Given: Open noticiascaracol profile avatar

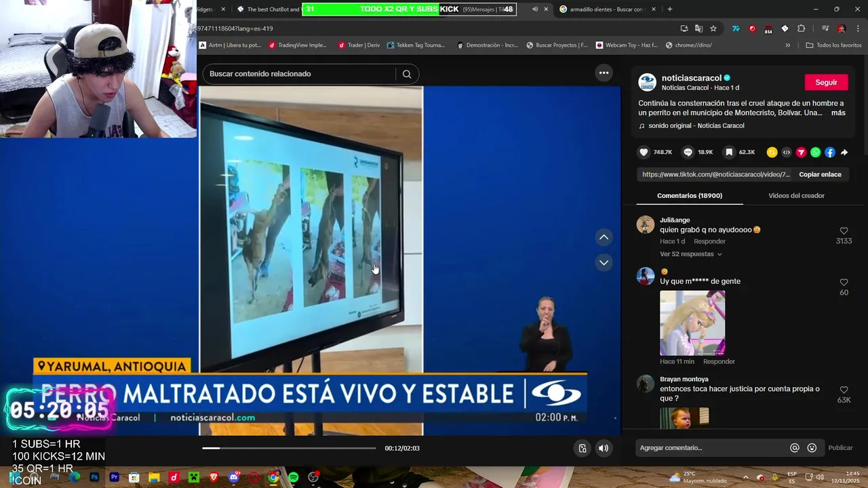Looking at the screenshot, I should coord(647,82).
